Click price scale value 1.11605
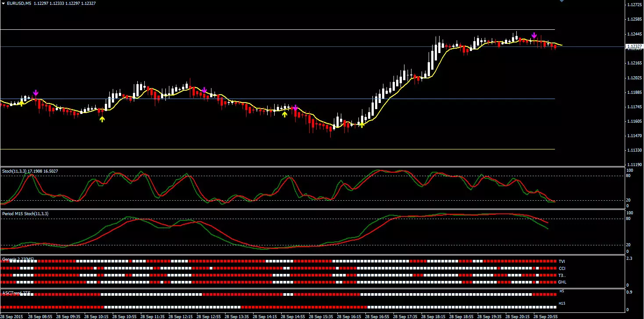644x319 pixels. 635,121
